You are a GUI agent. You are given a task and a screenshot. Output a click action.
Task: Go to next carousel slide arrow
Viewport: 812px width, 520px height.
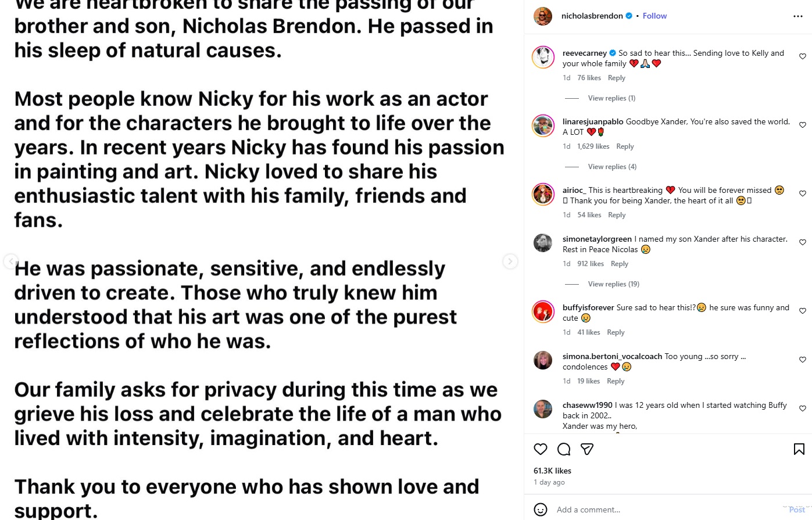pyautogui.click(x=510, y=261)
